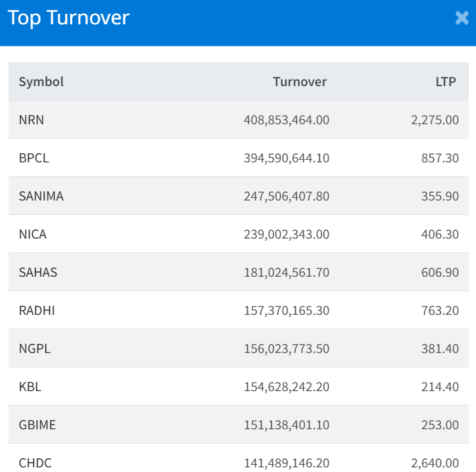Select the RADHI symbol
The height and width of the screenshot is (472, 476).
(x=37, y=310)
